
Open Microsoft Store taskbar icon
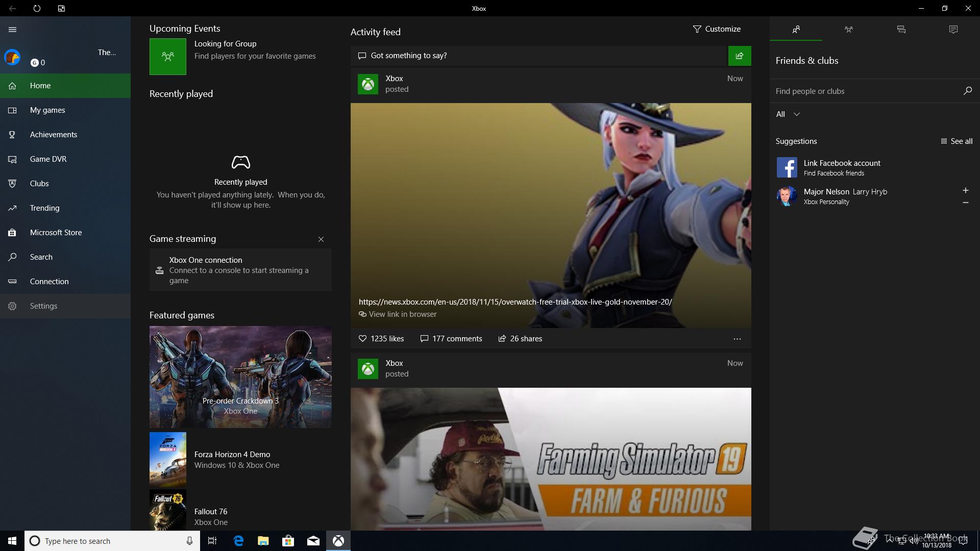pyautogui.click(x=288, y=541)
